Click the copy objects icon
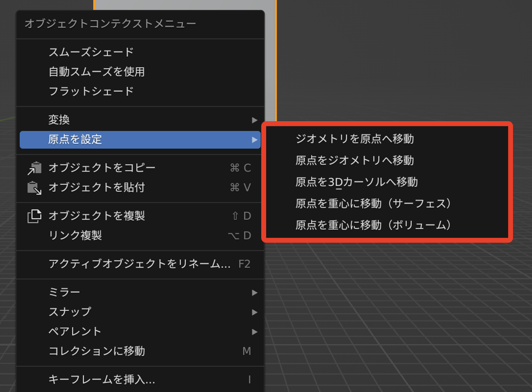The image size is (532, 392). [x=34, y=168]
